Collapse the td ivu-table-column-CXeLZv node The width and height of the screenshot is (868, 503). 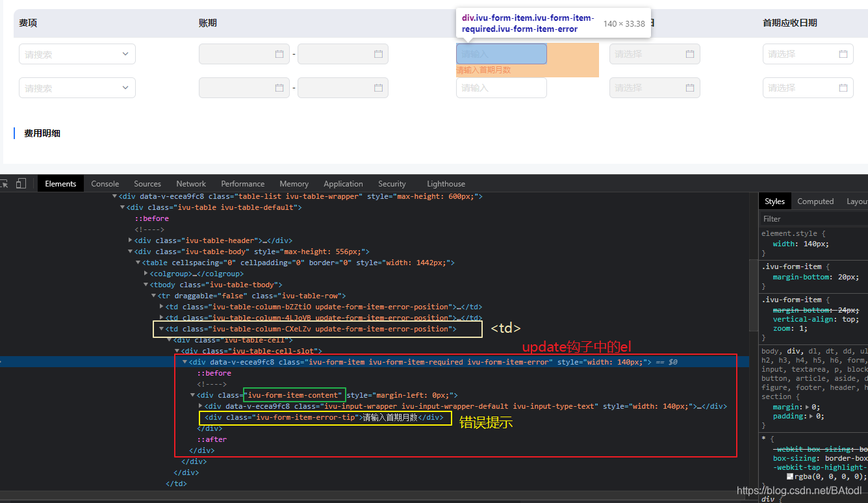point(162,329)
